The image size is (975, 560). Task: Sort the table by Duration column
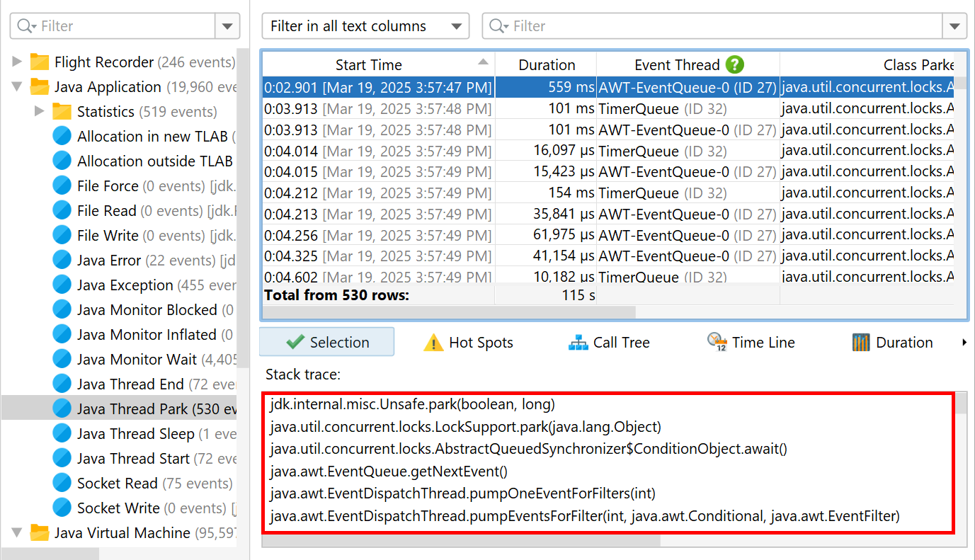point(546,65)
